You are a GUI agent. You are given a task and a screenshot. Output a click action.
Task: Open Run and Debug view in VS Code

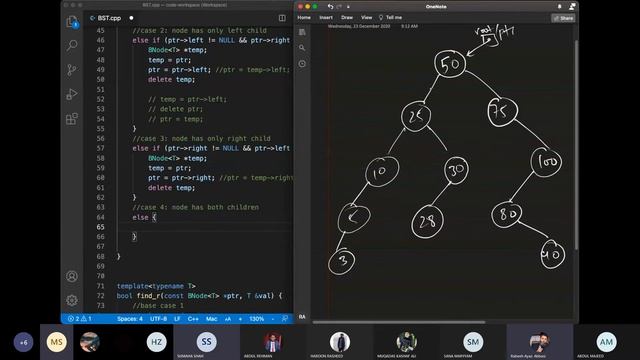click(x=71, y=94)
